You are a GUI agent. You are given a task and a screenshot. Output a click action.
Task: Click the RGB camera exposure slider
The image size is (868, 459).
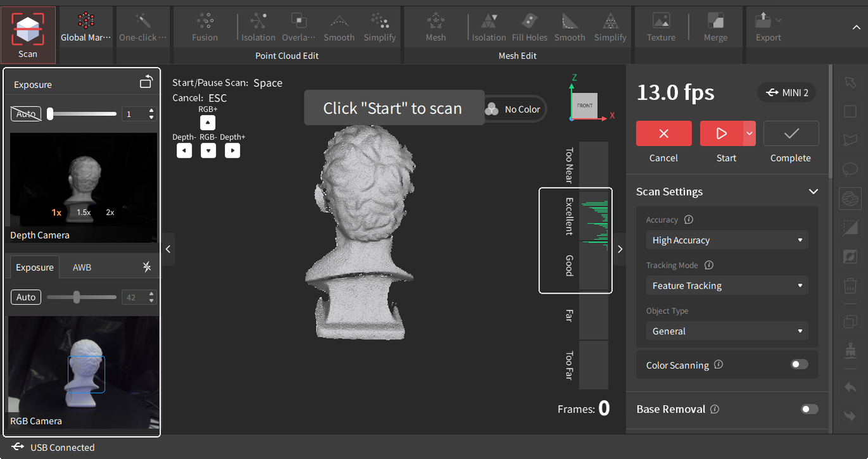pos(78,296)
